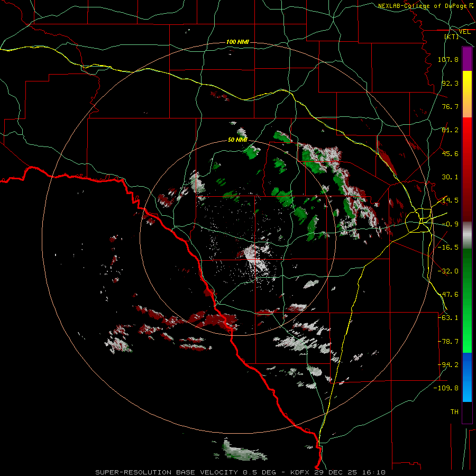Click the 100 NMI range ring label
This screenshot has height=476, width=476.
point(237,42)
